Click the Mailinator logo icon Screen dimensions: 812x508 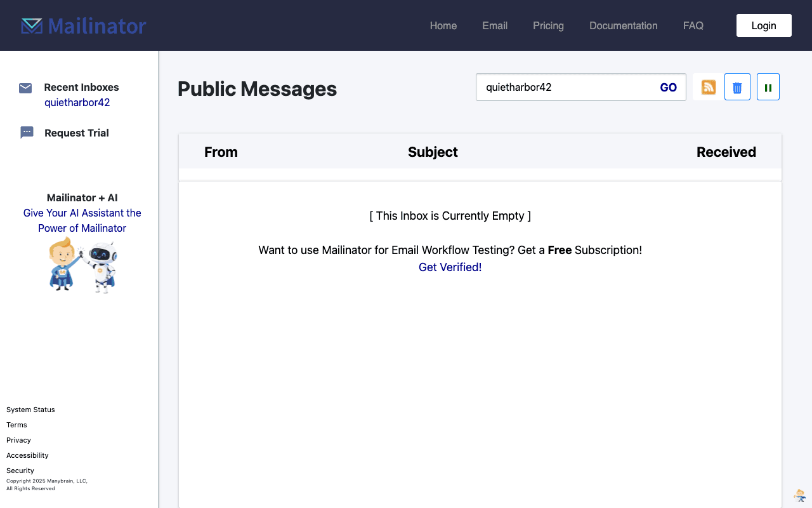[32, 25]
